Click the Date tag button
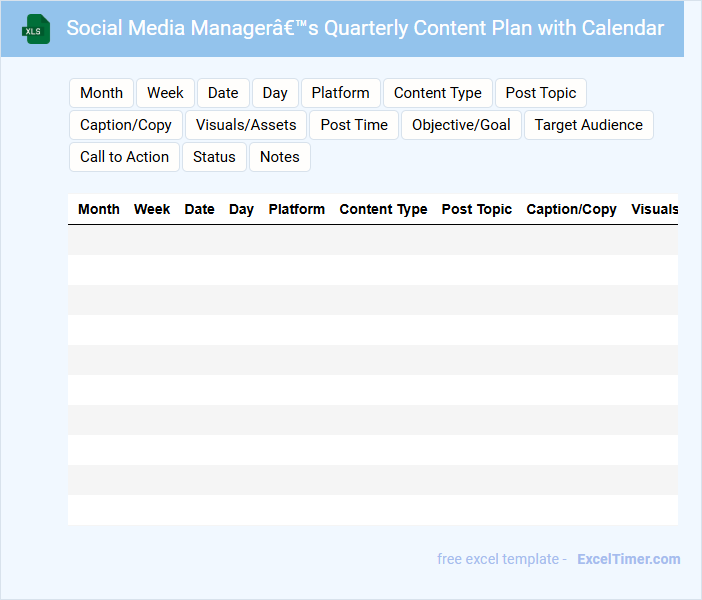 pyautogui.click(x=223, y=93)
